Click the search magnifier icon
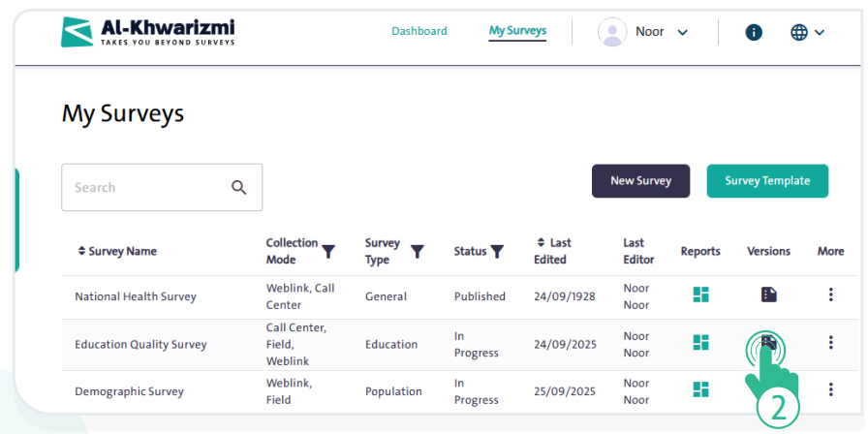The width and height of the screenshot is (868, 434). 239,187
